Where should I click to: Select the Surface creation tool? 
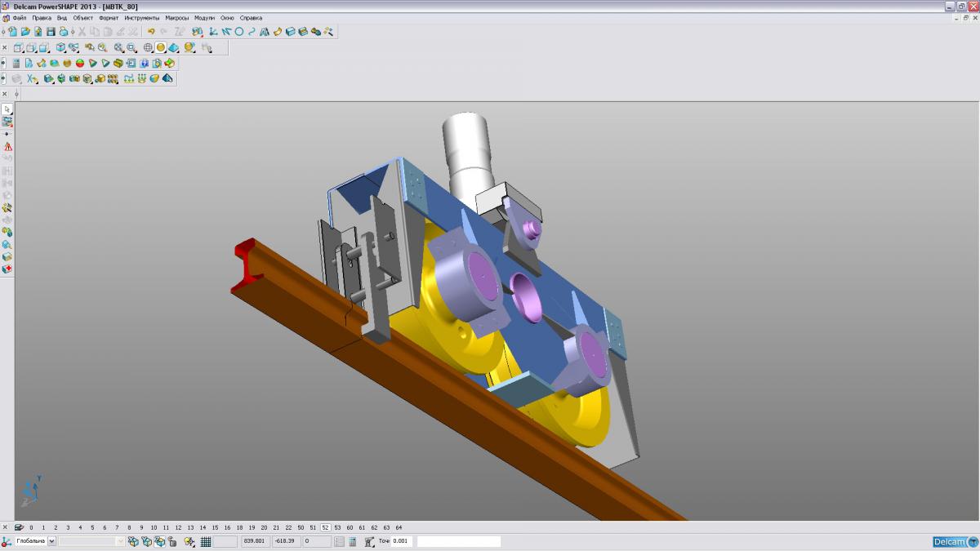pos(277,31)
